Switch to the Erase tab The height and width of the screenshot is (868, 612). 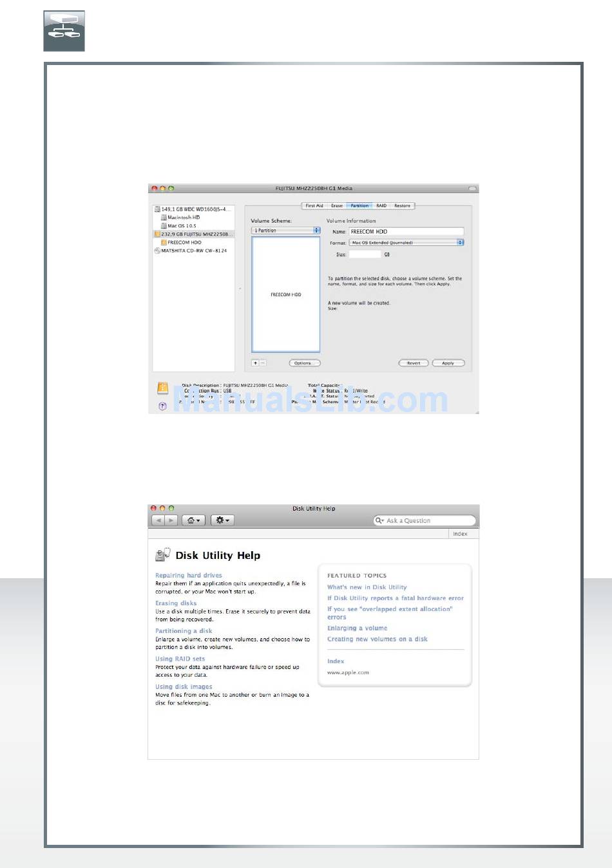coord(337,205)
